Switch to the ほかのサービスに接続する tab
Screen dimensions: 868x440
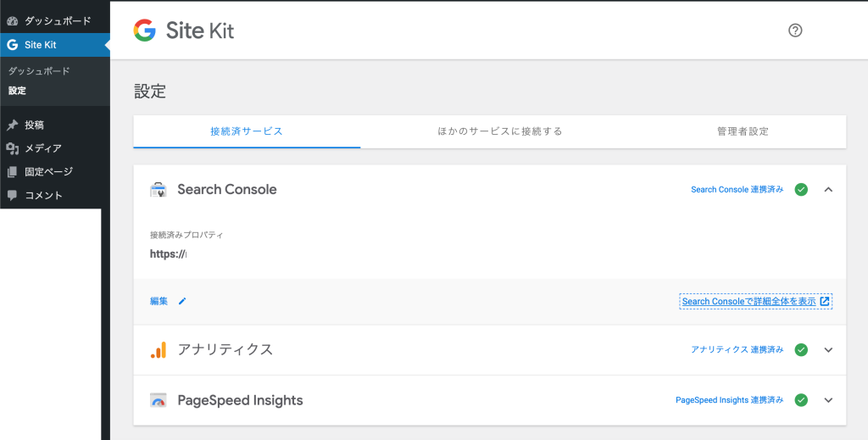(x=500, y=131)
